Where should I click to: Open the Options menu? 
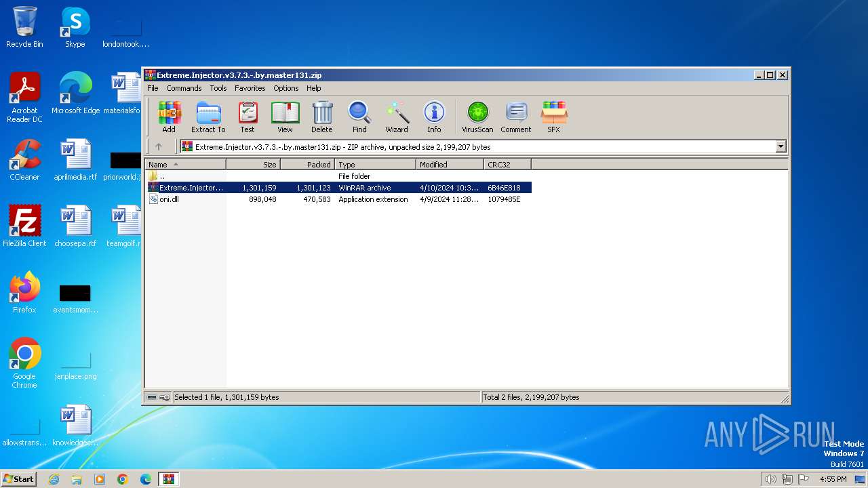coord(286,88)
